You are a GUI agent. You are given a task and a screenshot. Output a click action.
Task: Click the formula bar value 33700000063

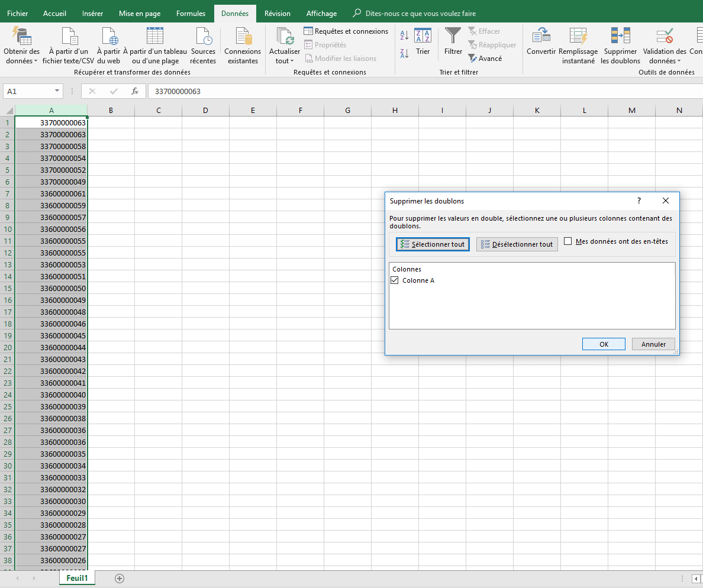pos(178,91)
